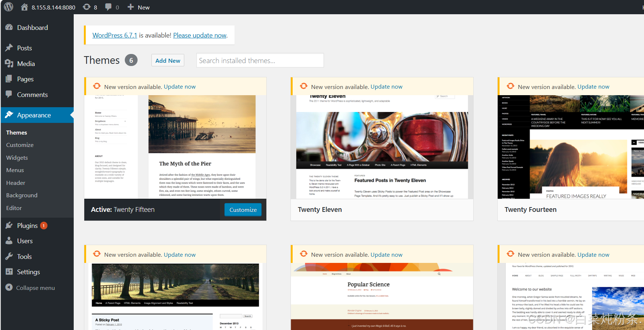
Task: Open the Background submenu item
Action: pyautogui.click(x=22, y=195)
